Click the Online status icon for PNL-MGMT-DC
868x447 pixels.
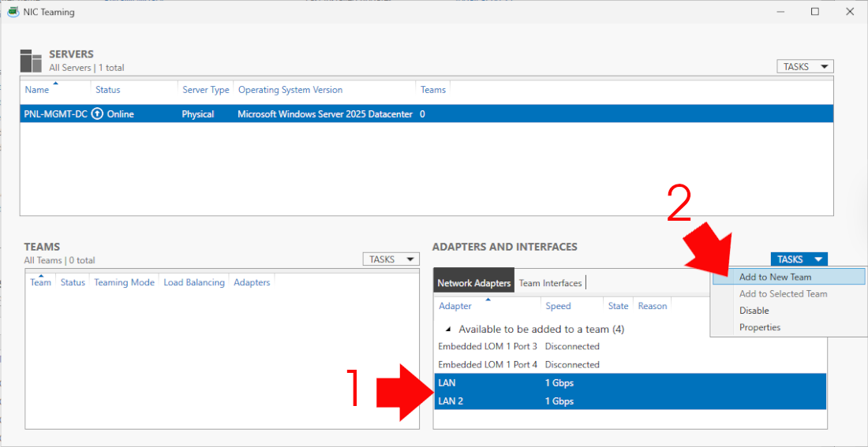pyautogui.click(x=98, y=114)
